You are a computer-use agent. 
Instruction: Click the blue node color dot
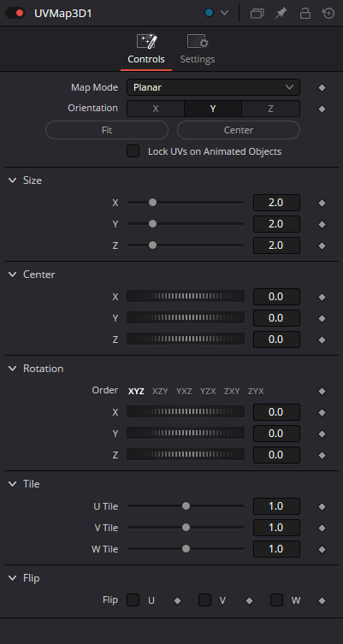pos(209,13)
